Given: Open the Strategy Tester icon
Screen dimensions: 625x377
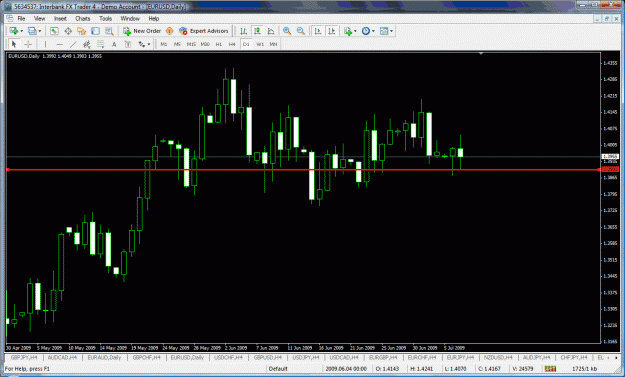Looking at the screenshot, I should pyautogui.click(x=109, y=31).
